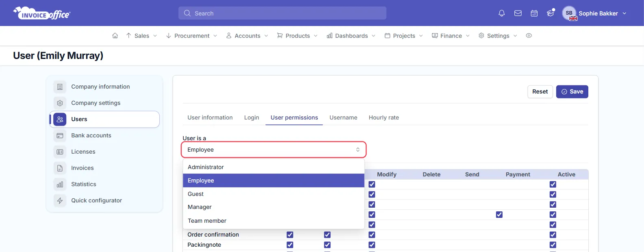This screenshot has height=252, width=644.
Task: Open Statistics in sidebar
Action: click(x=104, y=184)
